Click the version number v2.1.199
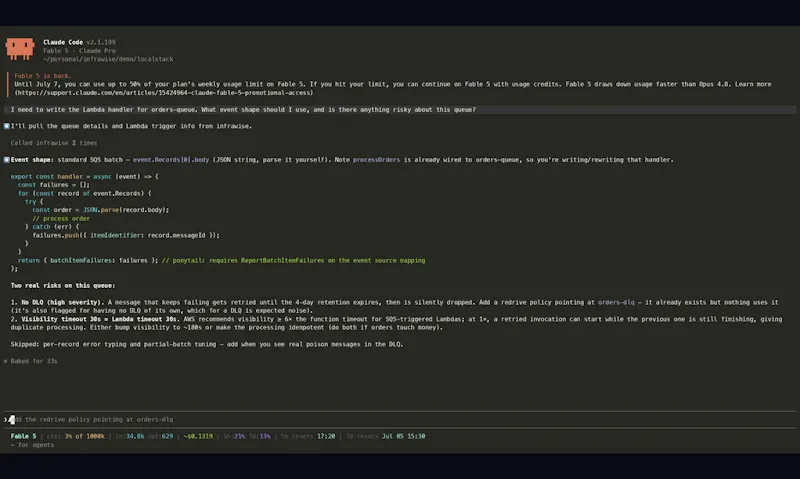This screenshot has height=479, width=800. (101, 42)
